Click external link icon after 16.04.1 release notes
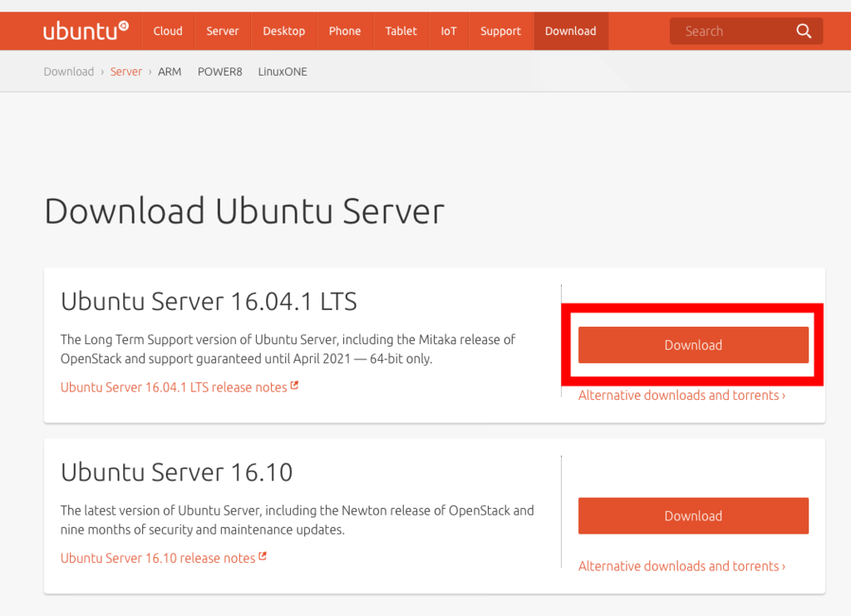 click(x=294, y=386)
